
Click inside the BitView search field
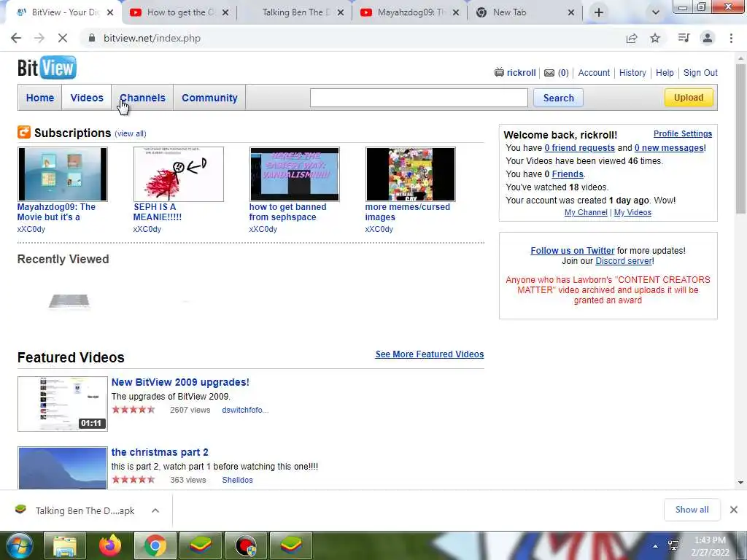click(419, 98)
